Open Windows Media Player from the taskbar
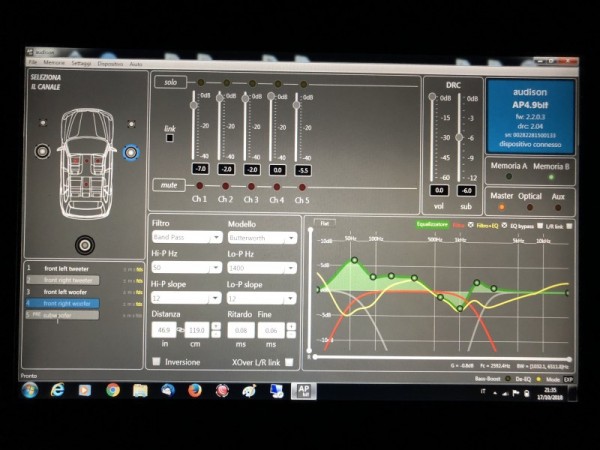 (x=85, y=390)
